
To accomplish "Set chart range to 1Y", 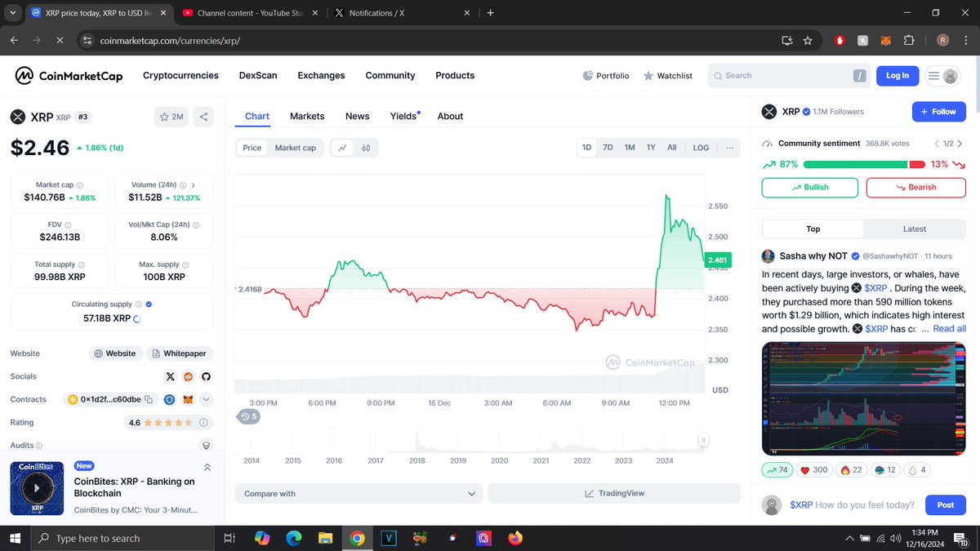I will pos(651,148).
